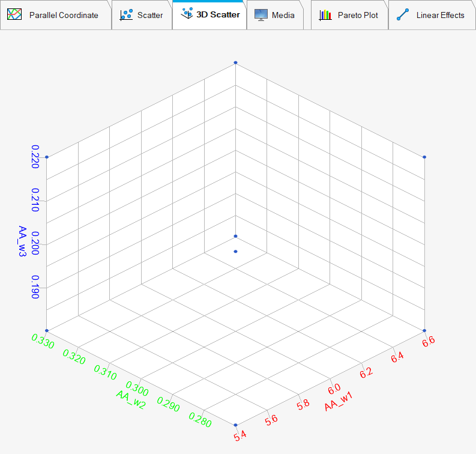Select the green AA_w2 axis title
476x454 pixels.
pyautogui.click(x=130, y=398)
